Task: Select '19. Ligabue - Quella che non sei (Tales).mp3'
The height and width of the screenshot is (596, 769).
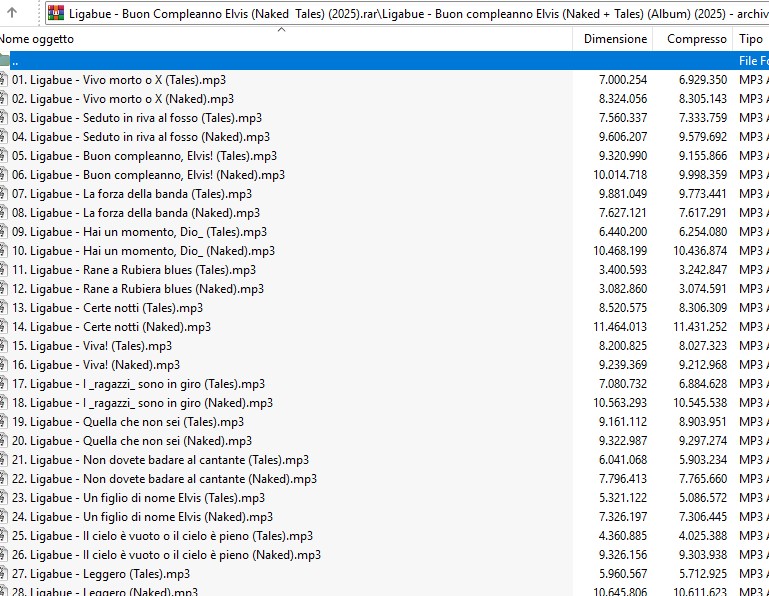Action: coord(128,422)
